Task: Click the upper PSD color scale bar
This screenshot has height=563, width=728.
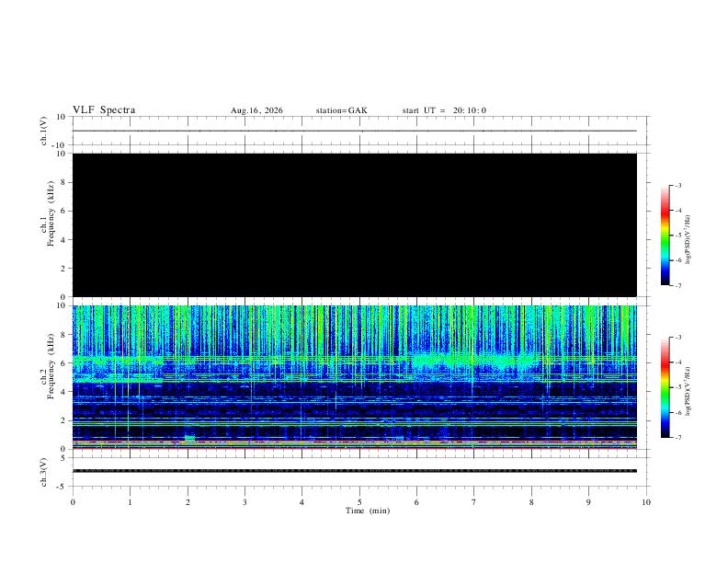Action: [x=665, y=236]
